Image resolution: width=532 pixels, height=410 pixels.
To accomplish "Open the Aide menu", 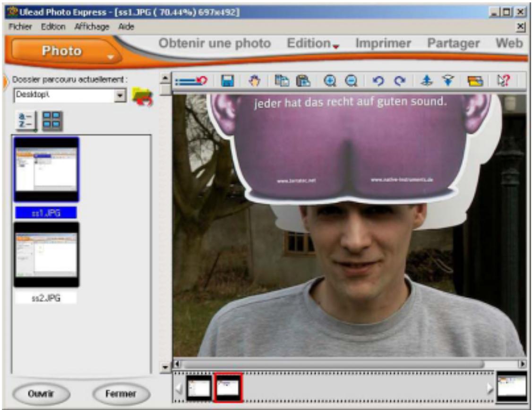I will point(126,26).
